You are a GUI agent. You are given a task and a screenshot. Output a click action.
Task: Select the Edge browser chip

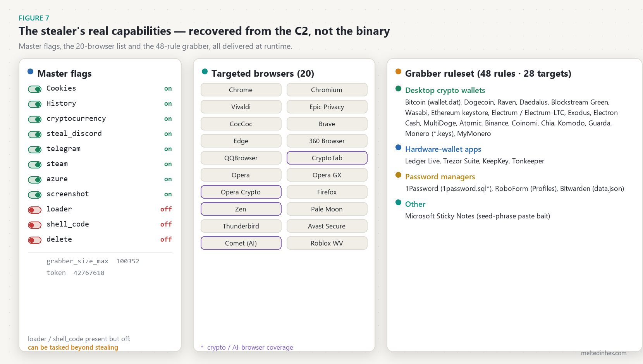[241, 141]
